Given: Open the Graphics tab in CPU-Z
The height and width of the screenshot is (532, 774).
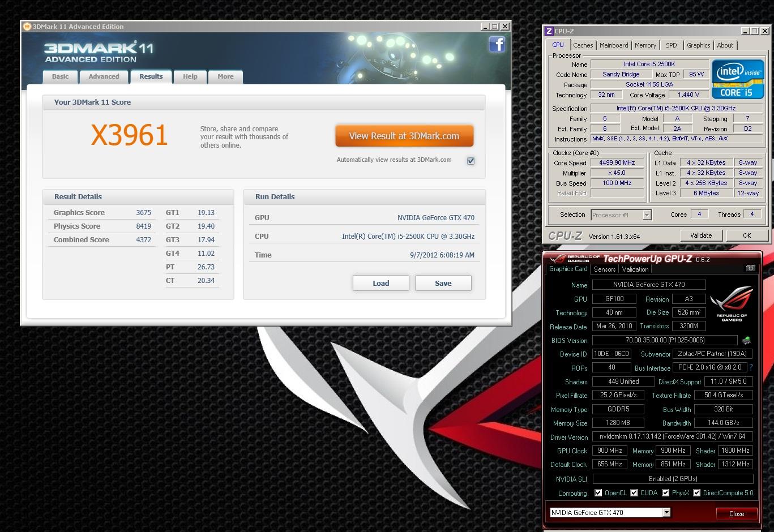Looking at the screenshot, I should click(x=699, y=45).
